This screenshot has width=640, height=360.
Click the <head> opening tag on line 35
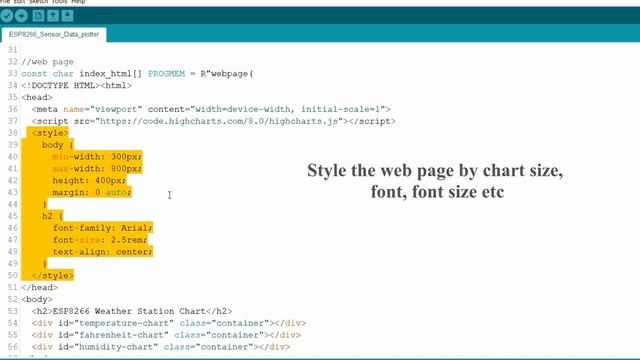pyautogui.click(x=37, y=98)
